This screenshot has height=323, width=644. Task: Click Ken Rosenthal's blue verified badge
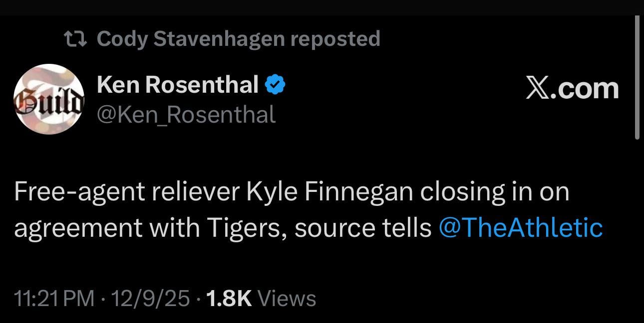[275, 84]
